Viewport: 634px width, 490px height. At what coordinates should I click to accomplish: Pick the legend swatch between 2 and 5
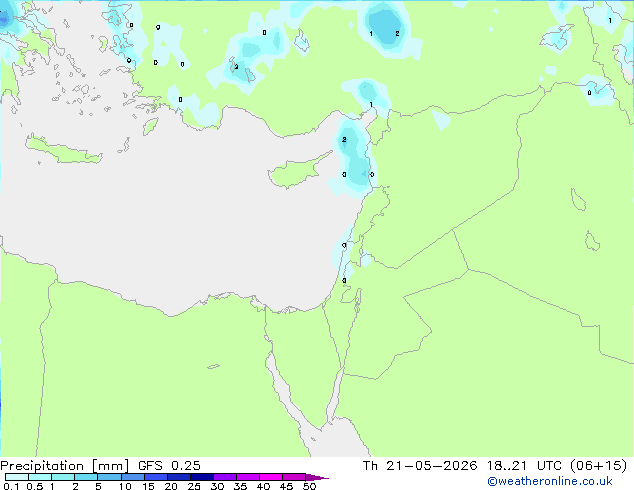[x=86, y=477]
